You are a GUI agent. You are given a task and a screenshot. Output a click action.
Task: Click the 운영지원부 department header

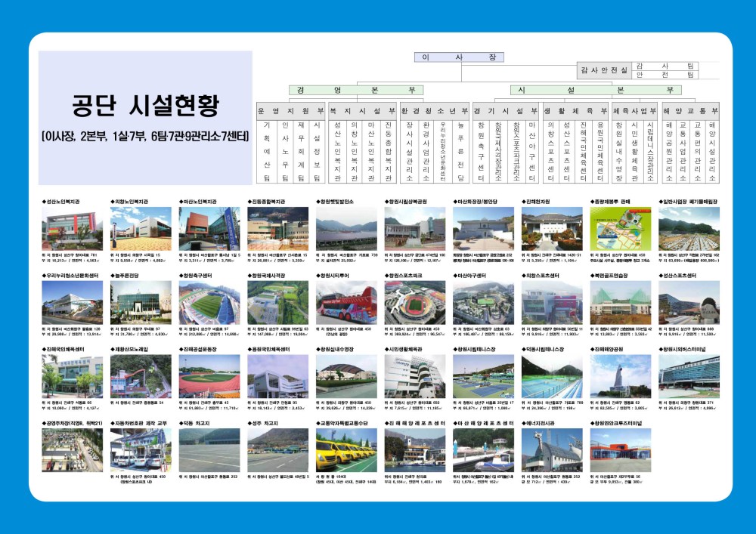(x=291, y=111)
